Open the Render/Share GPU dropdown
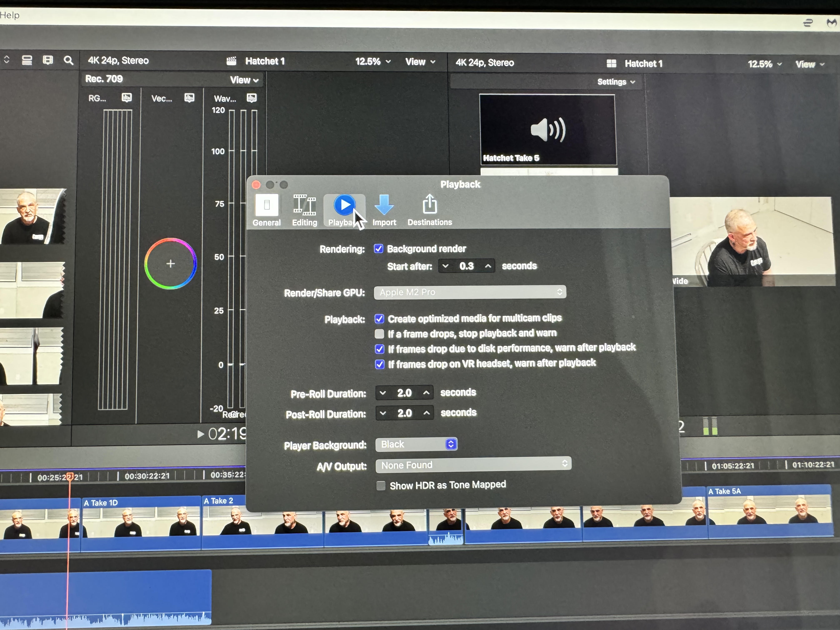Image resolution: width=840 pixels, height=630 pixels. pos(470,292)
